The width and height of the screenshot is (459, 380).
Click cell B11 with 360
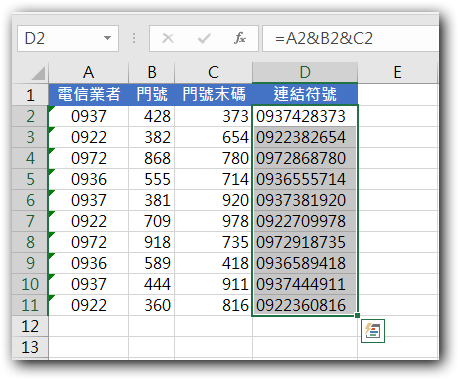pyautogui.click(x=152, y=305)
